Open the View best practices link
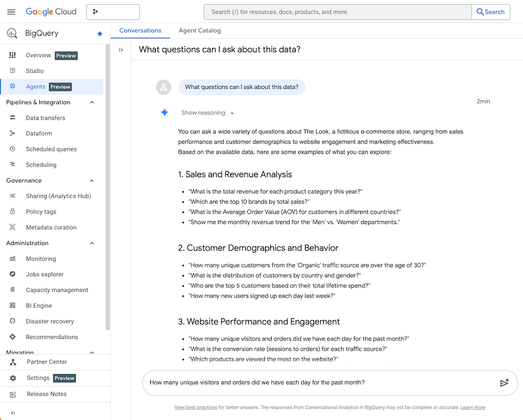523x420 pixels. pos(196,407)
